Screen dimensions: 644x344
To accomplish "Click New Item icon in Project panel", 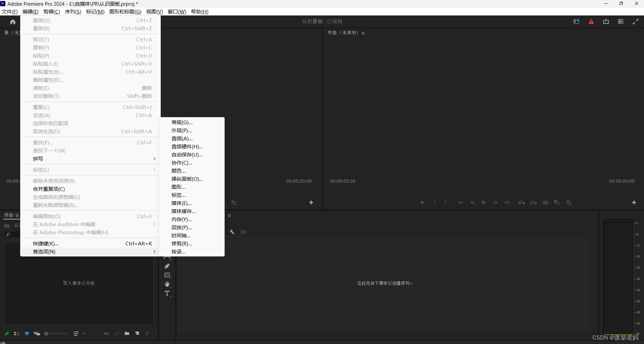I will pyautogui.click(x=137, y=334).
